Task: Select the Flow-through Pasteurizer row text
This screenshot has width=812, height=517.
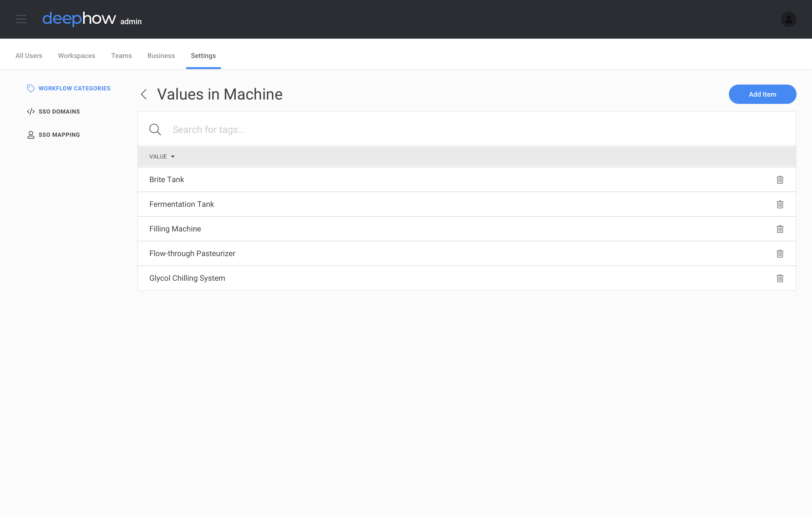Action: point(192,253)
